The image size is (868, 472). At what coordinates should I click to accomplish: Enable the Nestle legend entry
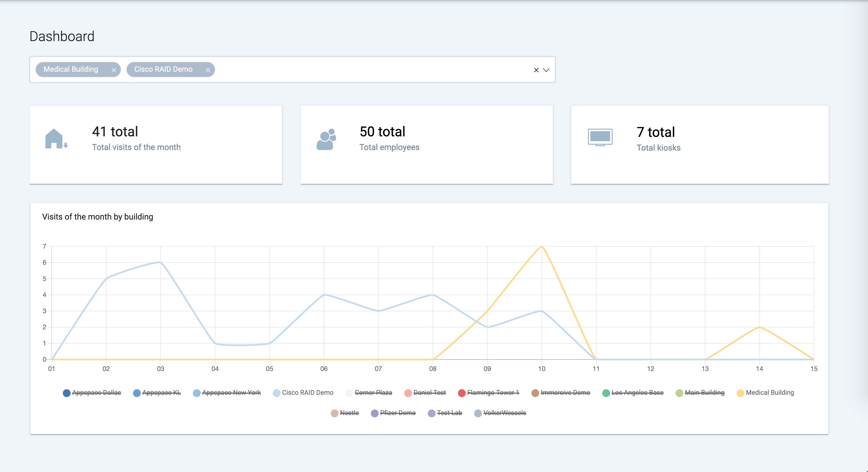tap(349, 413)
